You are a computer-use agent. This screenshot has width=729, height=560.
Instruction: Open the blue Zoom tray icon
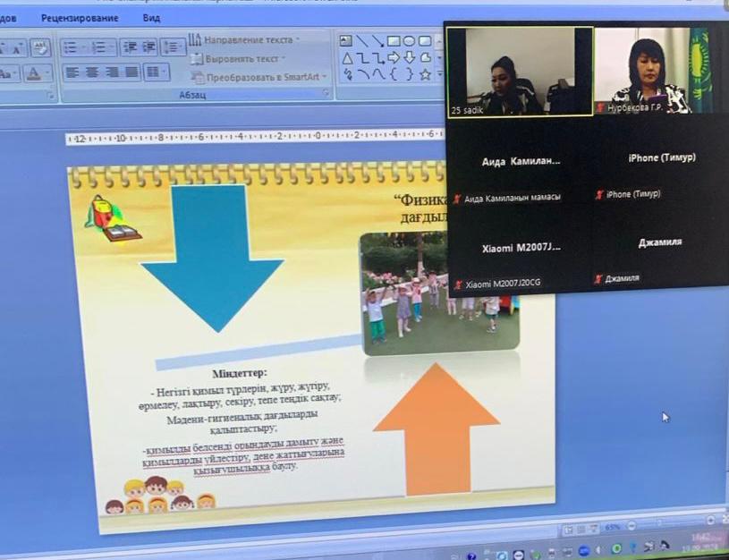[584, 551]
